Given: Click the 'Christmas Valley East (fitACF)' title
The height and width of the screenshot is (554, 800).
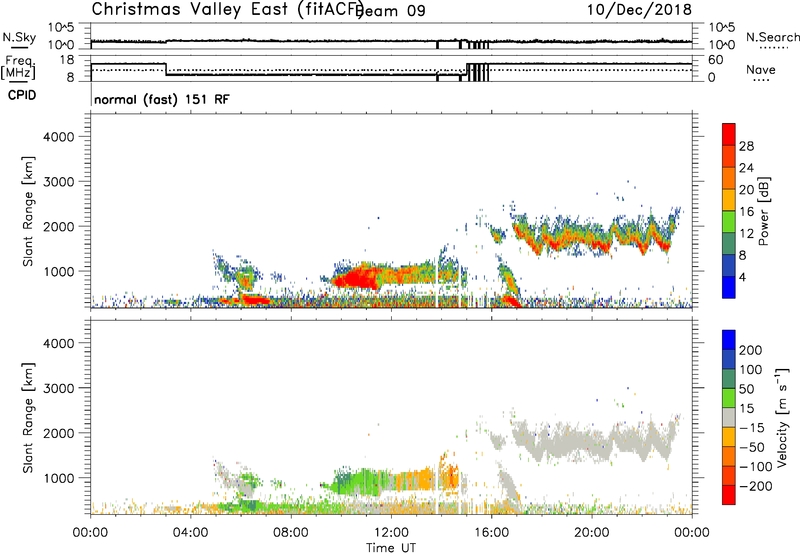Looking at the screenshot, I should point(227,9).
